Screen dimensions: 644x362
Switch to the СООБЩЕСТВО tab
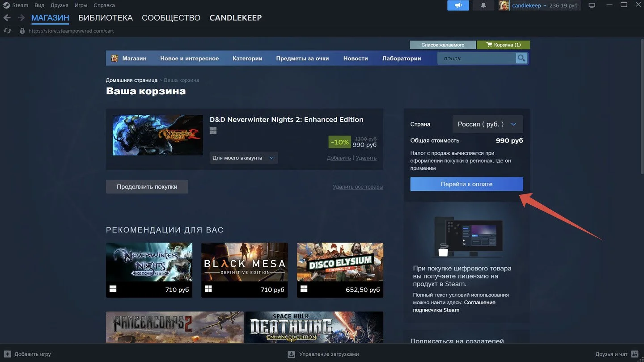coord(171,18)
